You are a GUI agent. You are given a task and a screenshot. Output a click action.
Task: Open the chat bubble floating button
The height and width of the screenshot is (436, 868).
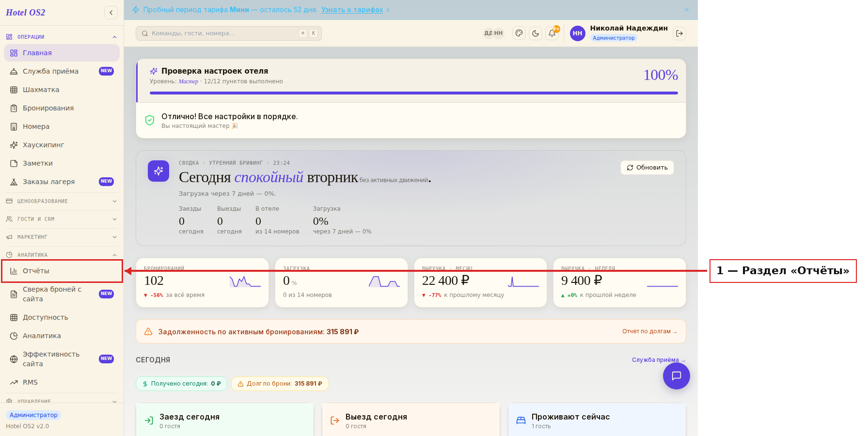pyautogui.click(x=677, y=376)
